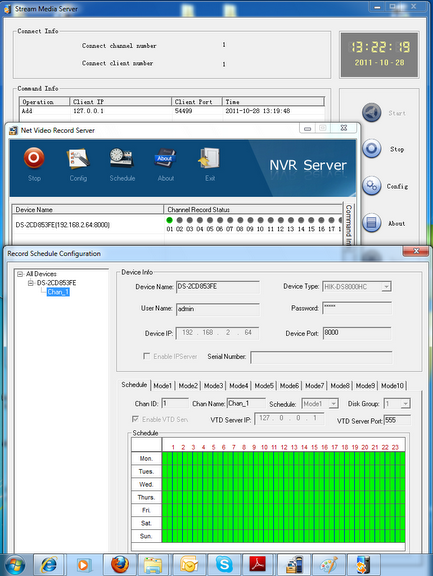Click Serial Number input field
This screenshot has width=433, height=576.
pyautogui.click(x=321, y=357)
